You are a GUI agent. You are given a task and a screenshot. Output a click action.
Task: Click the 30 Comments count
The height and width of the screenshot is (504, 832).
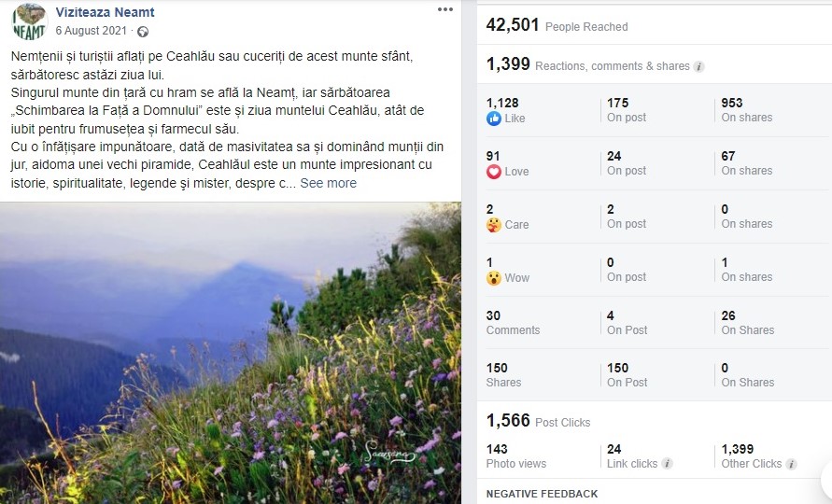[513, 323]
